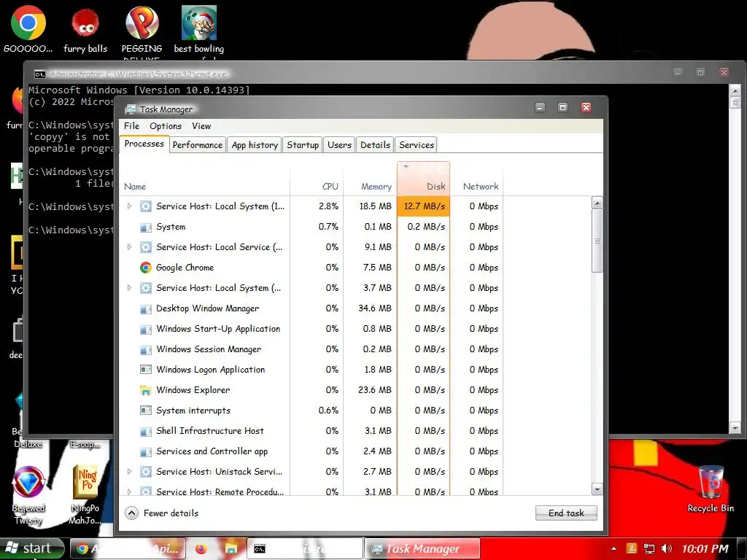Image resolution: width=747 pixels, height=560 pixels.
Task: Click the 12.7 MB/s disk value
Action: click(424, 206)
